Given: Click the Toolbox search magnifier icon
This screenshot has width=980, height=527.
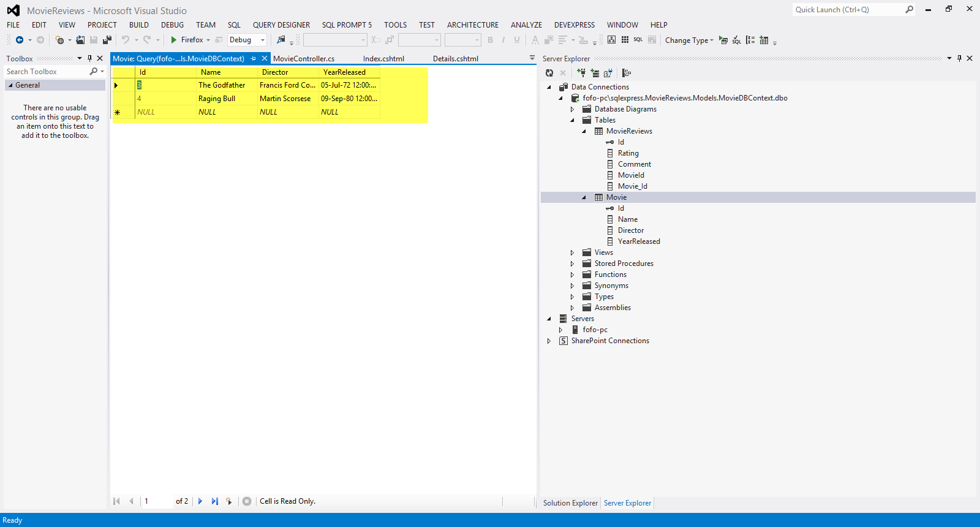Looking at the screenshot, I should point(94,72).
